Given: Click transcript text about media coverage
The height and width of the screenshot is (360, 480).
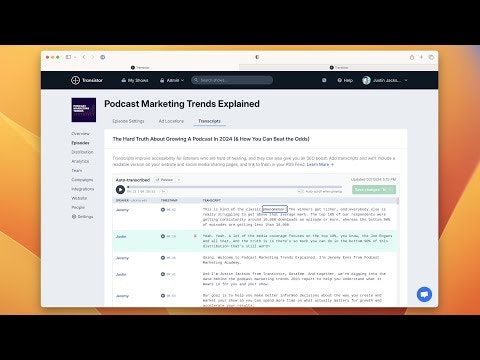Looking at the screenshot, I should pyautogui.click(x=297, y=241).
